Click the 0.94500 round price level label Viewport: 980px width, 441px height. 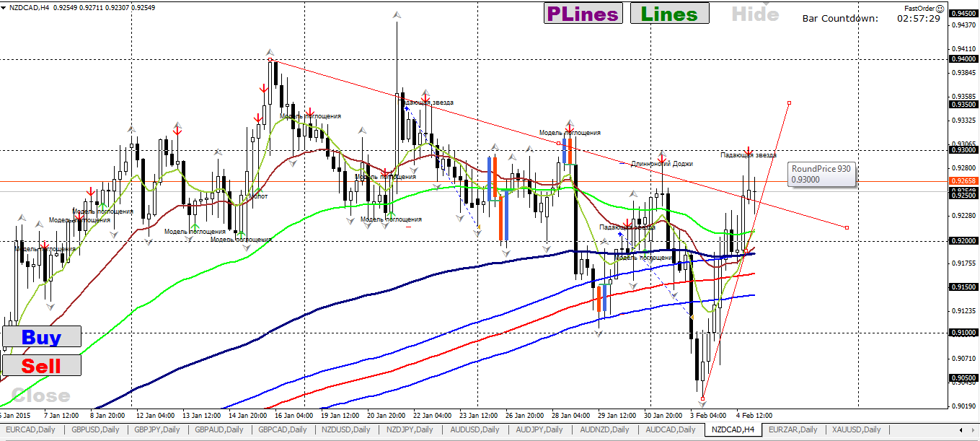[963, 13]
